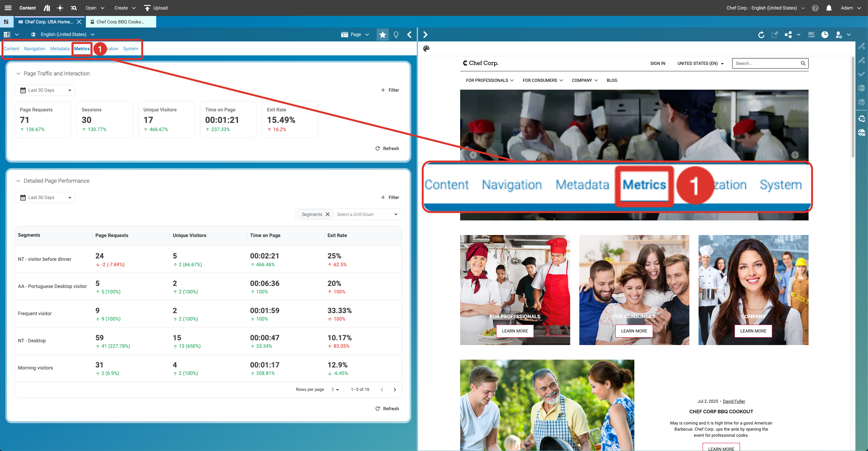This screenshot has height=451, width=868.
Task: Open Last 30 Days dropdown in Page Traffic
Action: (x=45, y=90)
